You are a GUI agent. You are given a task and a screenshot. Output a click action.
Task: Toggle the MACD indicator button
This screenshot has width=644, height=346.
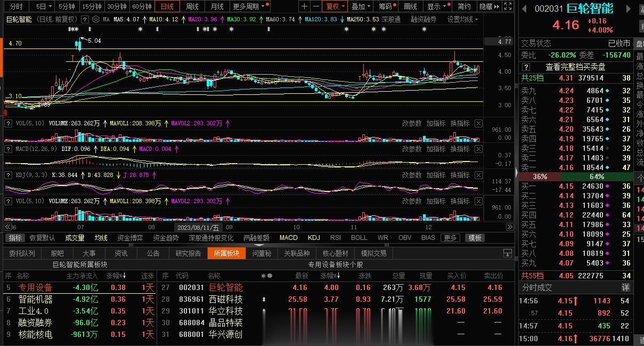tap(288, 238)
